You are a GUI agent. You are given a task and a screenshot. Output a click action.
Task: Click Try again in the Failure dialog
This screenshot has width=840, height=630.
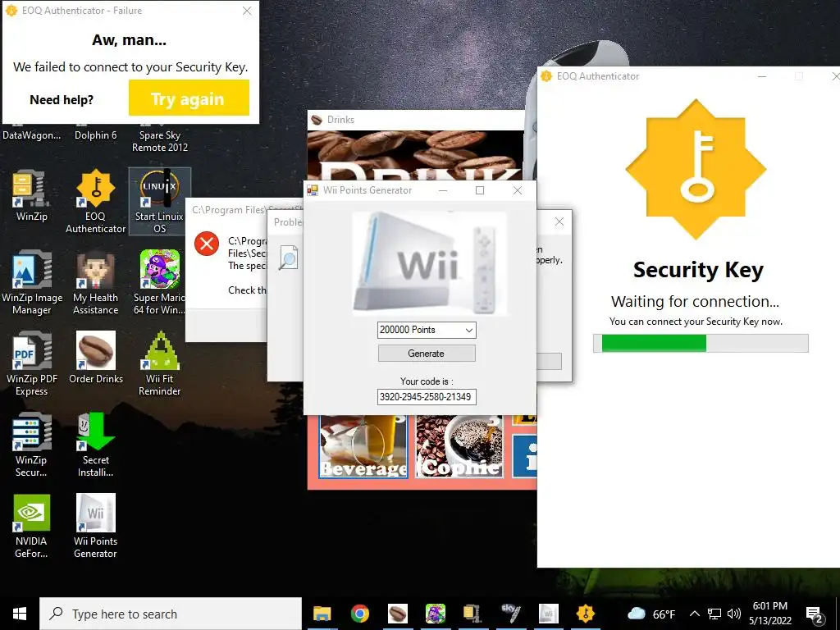pyautogui.click(x=189, y=98)
